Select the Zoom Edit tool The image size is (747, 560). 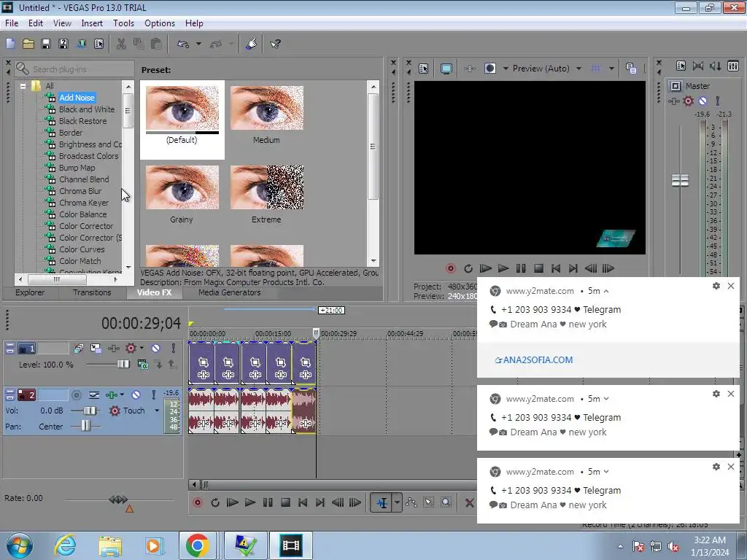tap(446, 502)
